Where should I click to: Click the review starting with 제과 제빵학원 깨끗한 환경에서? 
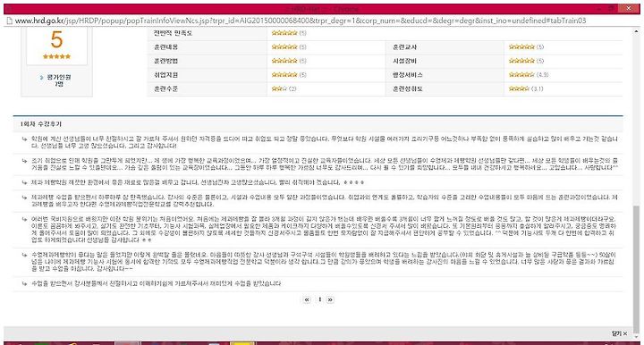pyautogui.click(x=198, y=182)
